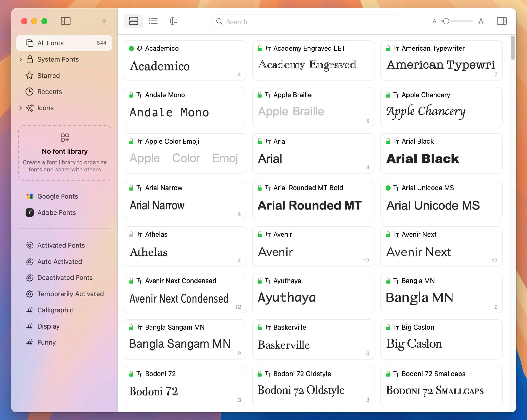Image resolution: width=527 pixels, height=420 pixels.
Task: Select the Calligraphic tag
Action: coord(55,310)
